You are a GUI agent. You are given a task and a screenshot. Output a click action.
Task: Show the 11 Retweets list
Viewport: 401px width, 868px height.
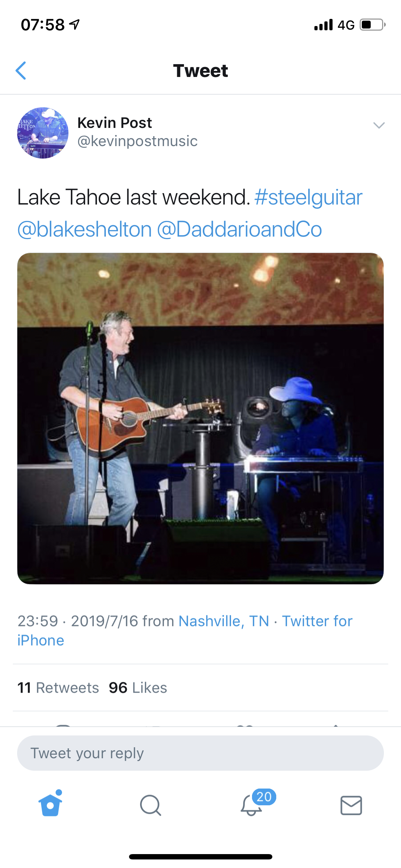coord(58,688)
